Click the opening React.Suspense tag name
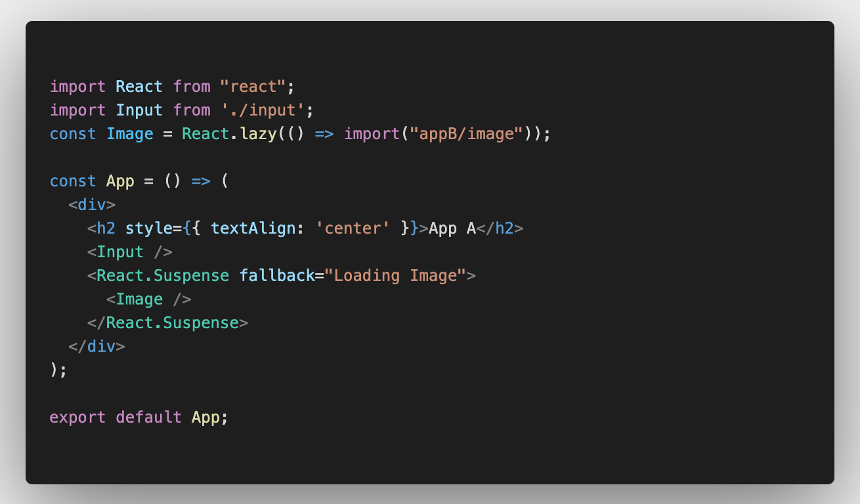This screenshot has height=504, width=860. [x=163, y=276]
